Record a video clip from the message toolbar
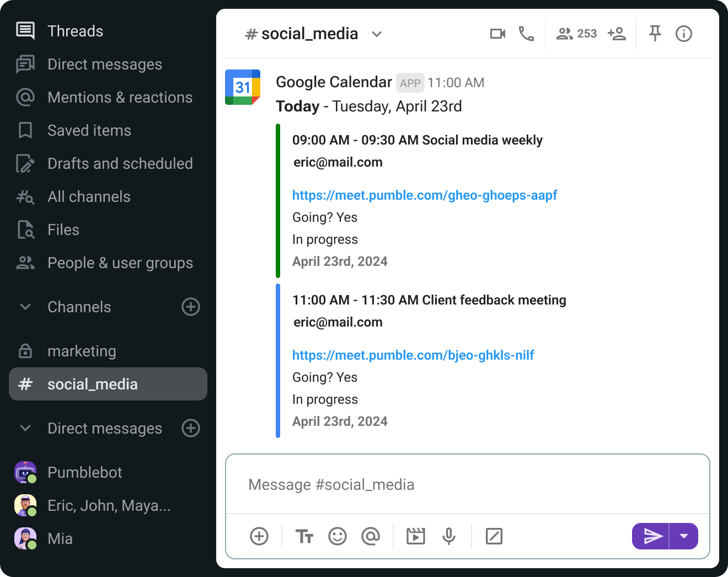 (x=416, y=536)
